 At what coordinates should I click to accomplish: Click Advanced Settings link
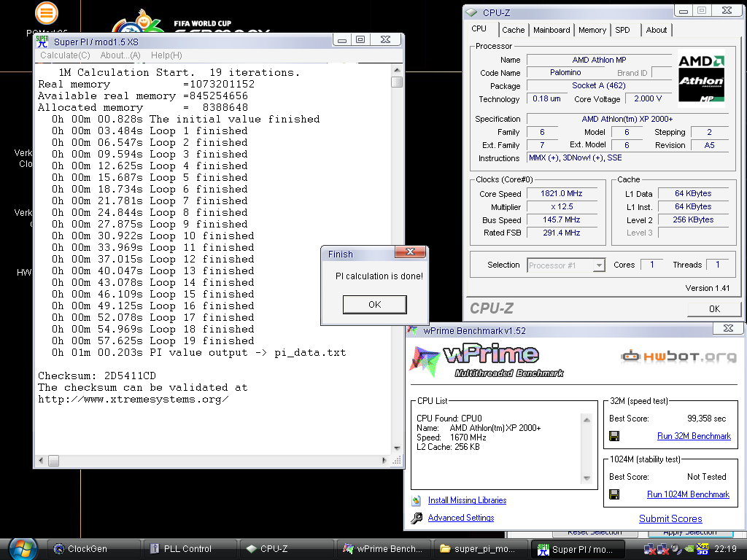[461, 518]
